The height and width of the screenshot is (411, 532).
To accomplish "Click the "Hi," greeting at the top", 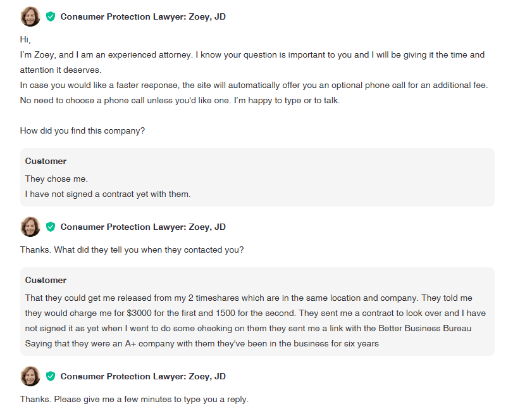I will coord(25,40).
